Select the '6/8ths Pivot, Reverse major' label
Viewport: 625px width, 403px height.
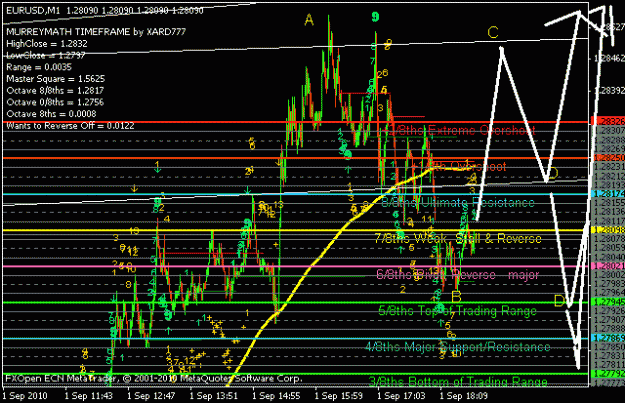pos(458,275)
